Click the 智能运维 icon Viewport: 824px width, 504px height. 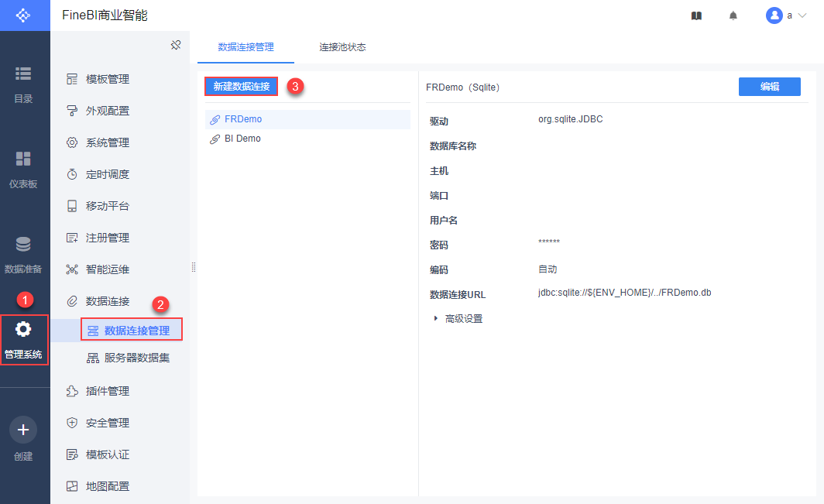(72, 269)
